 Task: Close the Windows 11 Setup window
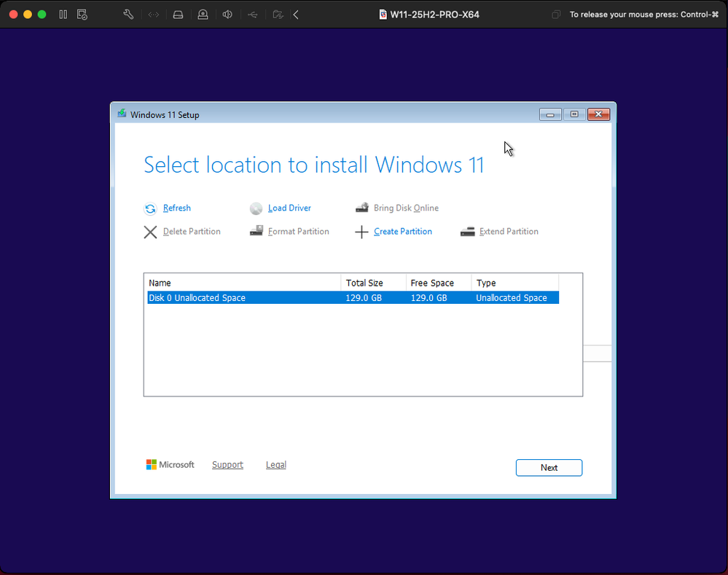point(598,114)
